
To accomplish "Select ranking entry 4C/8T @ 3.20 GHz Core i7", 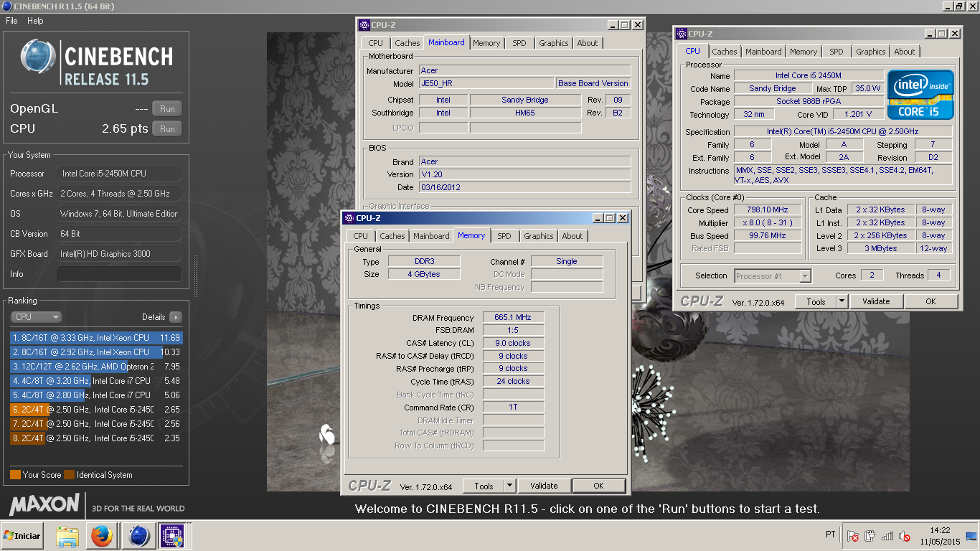I will (x=96, y=381).
